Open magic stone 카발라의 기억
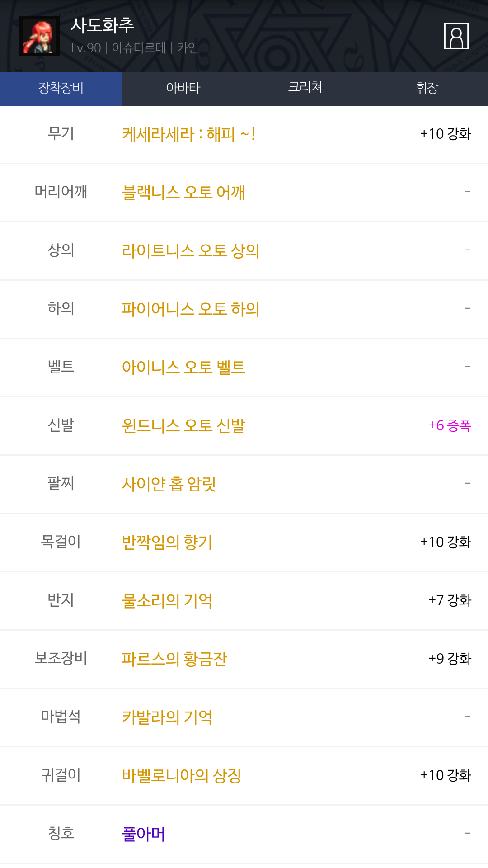 (x=167, y=717)
